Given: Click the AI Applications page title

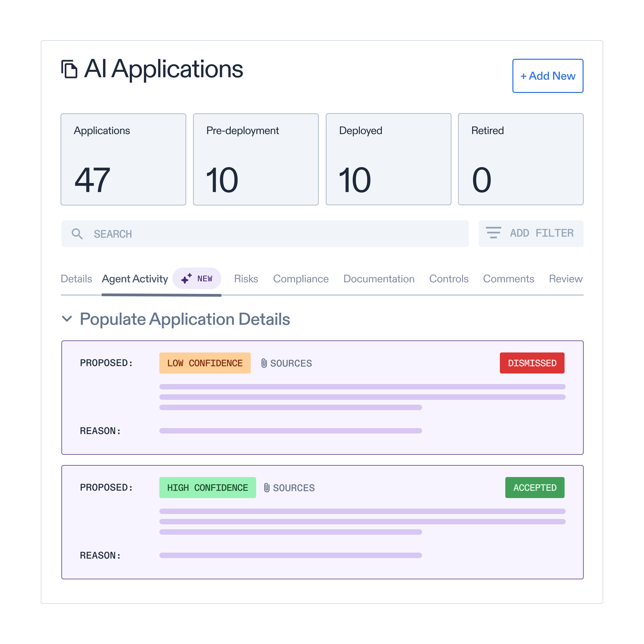Looking at the screenshot, I should [x=163, y=69].
